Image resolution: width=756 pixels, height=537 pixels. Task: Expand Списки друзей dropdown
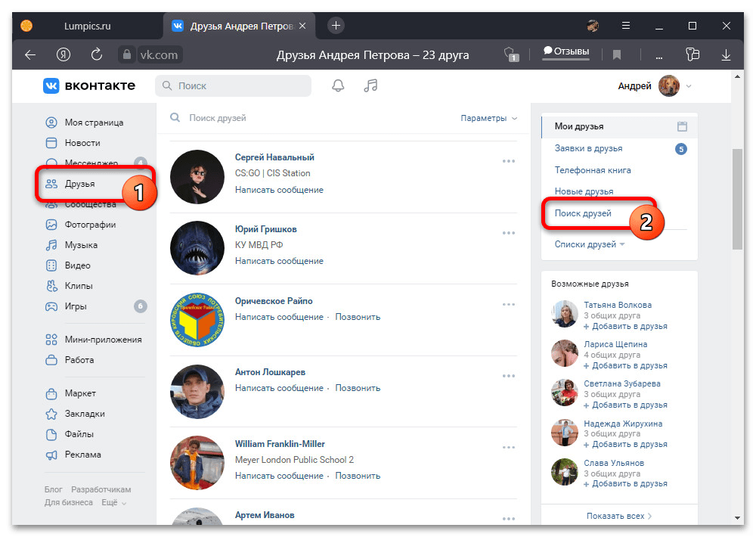[589, 244]
